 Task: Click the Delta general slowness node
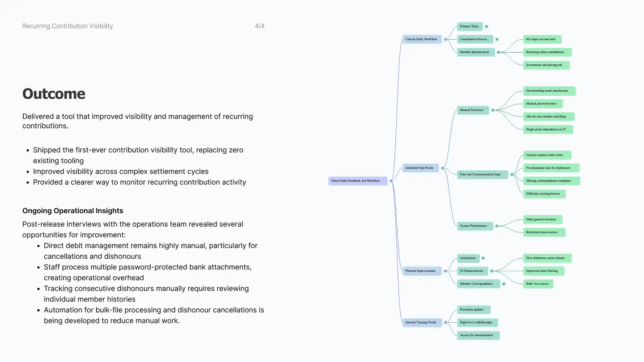pyautogui.click(x=543, y=219)
